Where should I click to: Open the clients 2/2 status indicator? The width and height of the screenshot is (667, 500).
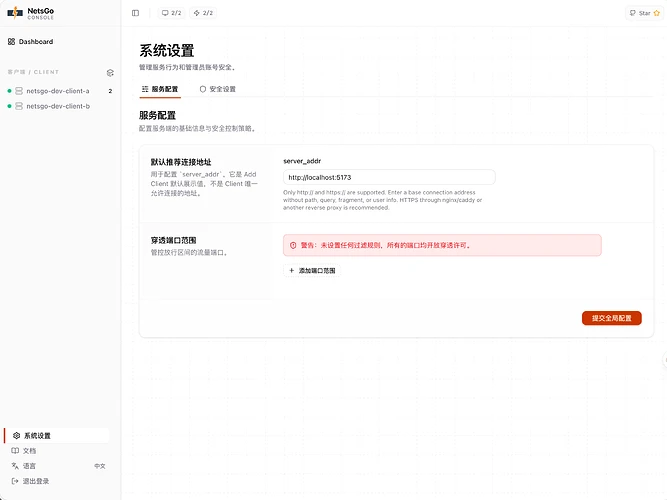click(x=171, y=13)
